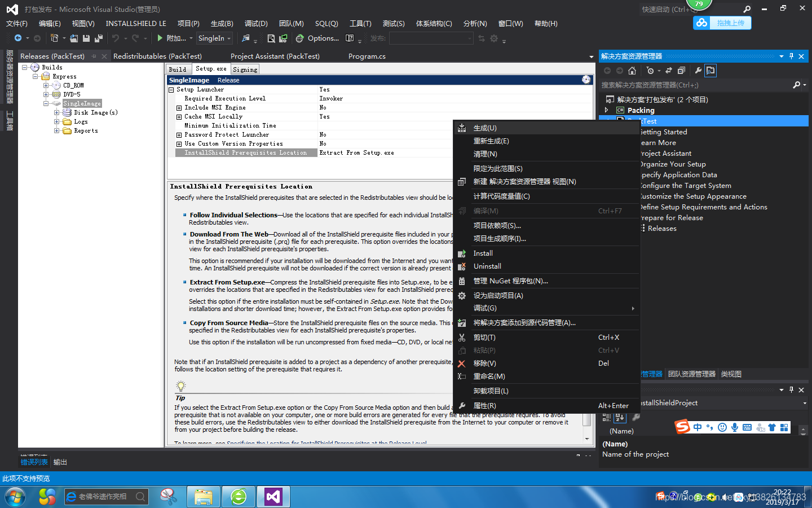Image resolution: width=812 pixels, height=508 pixels.
Task: Collapse the Setup Launcher property group
Action: (x=171, y=90)
